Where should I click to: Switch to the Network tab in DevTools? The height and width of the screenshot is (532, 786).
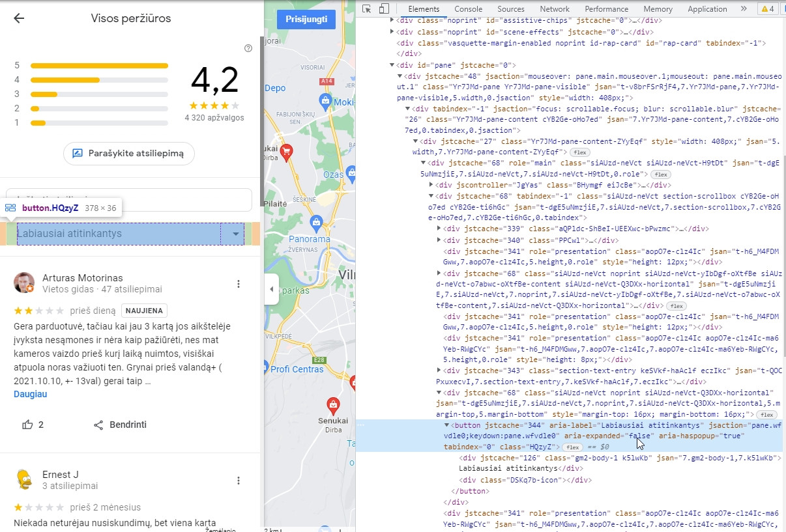[x=555, y=9]
